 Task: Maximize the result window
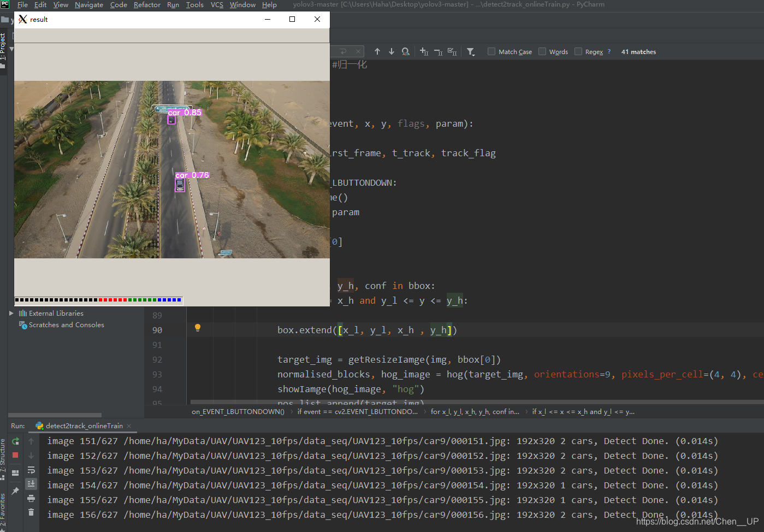pos(292,19)
